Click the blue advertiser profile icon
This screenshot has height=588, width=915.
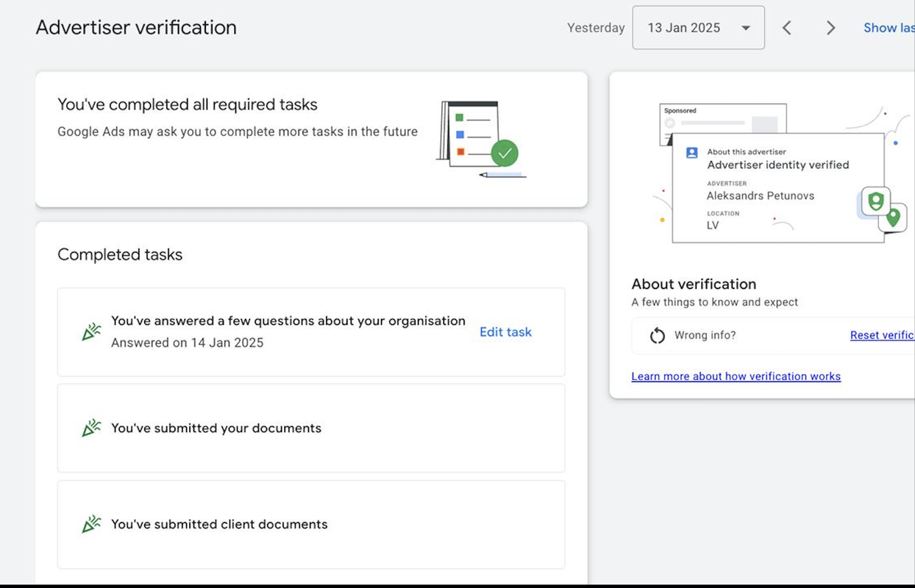[x=691, y=153]
